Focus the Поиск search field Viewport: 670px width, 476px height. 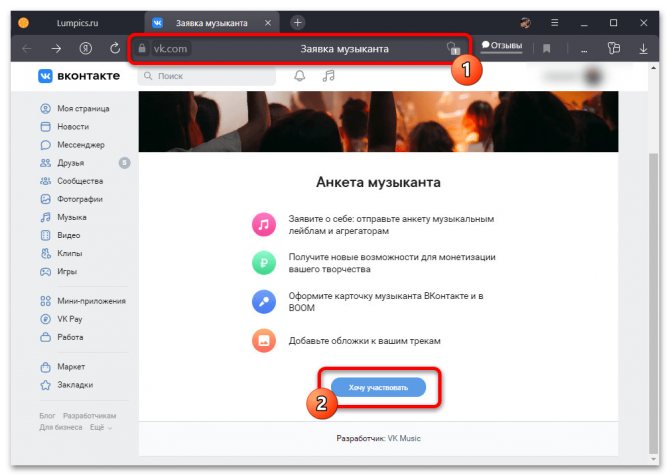click(x=207, y=76)
